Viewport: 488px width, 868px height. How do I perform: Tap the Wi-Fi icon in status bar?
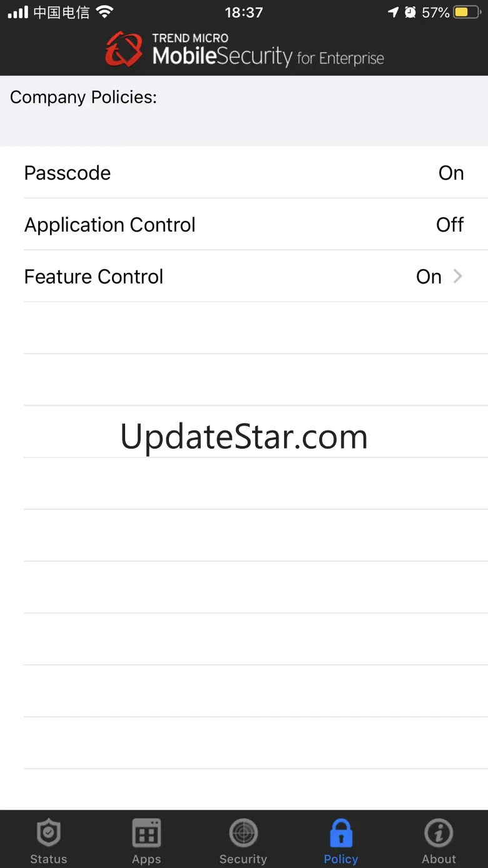[104, 12]
